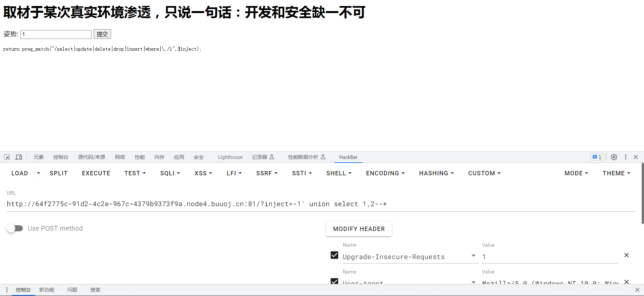Open the ENCODING dropdown
The image size is (644, 296).
tap(385, 173)
